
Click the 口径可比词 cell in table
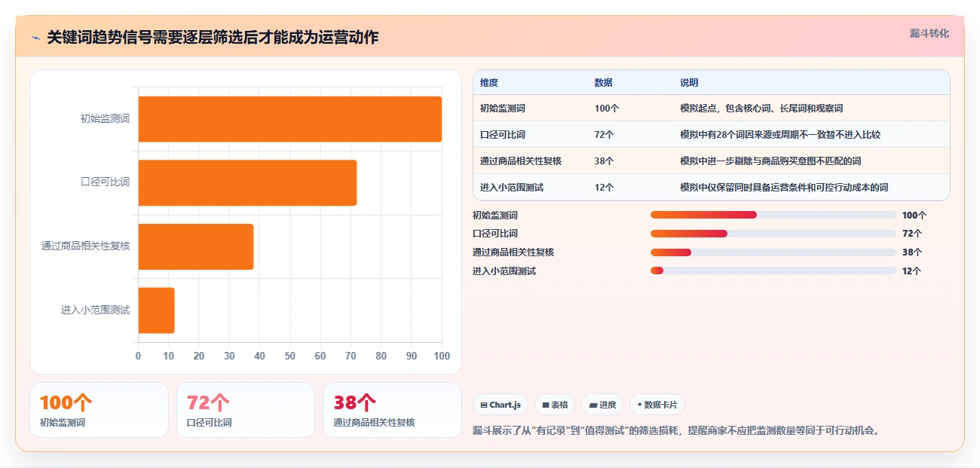point(503,135)
